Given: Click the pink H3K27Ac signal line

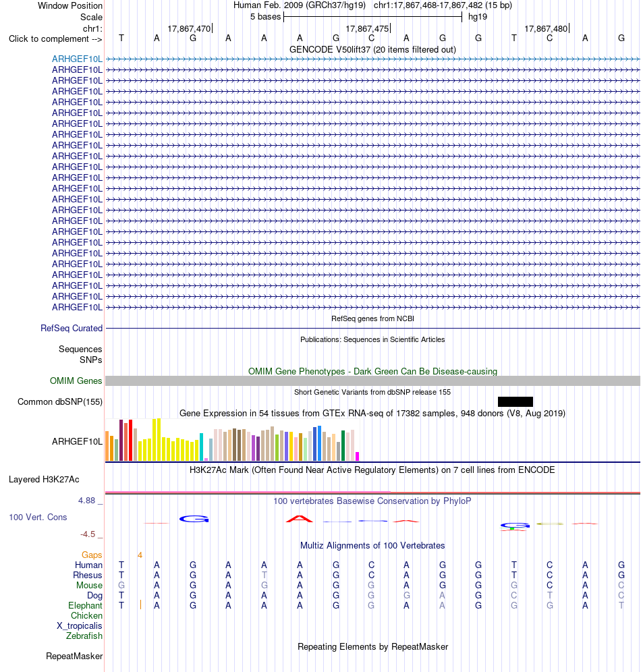Looking at the screenshot, I should click(248, 492).
